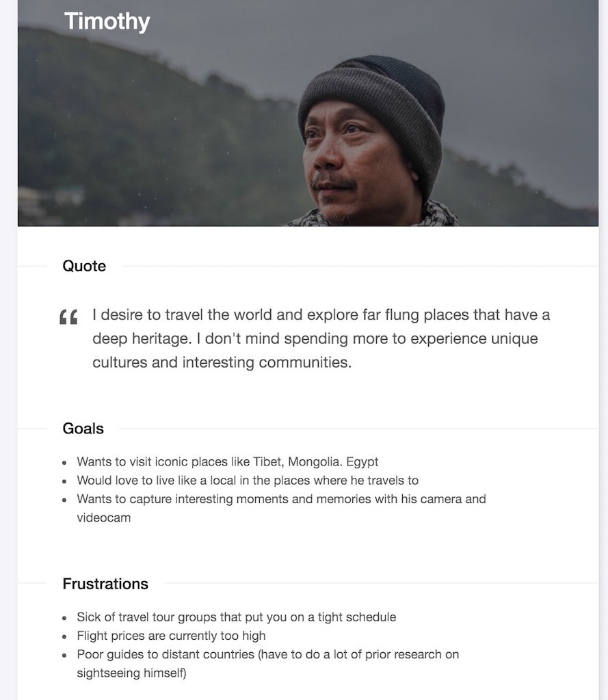Click the bullet before the flight prices item
608x700 pixels.
point(65,636)
